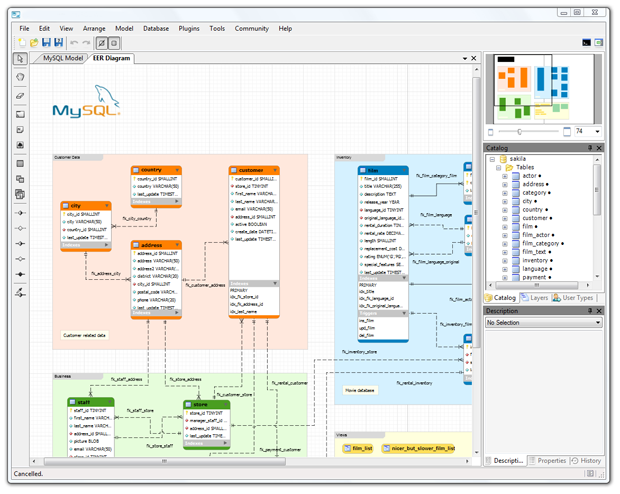Open the zoom percentage dropdown

[x=597, y=131]
